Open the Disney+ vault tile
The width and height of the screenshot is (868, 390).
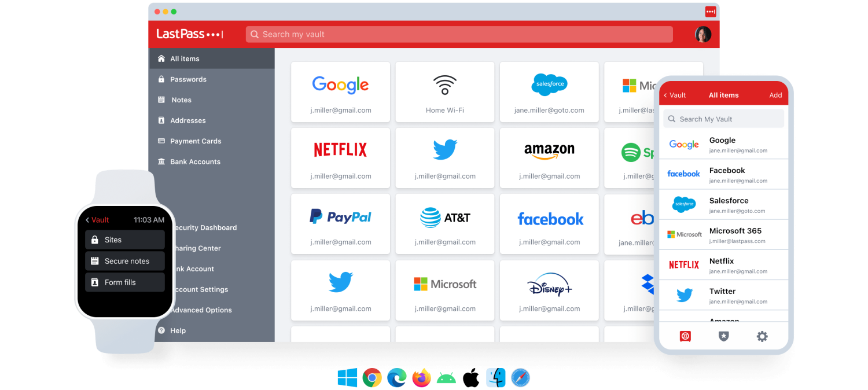tap(549, 290)
